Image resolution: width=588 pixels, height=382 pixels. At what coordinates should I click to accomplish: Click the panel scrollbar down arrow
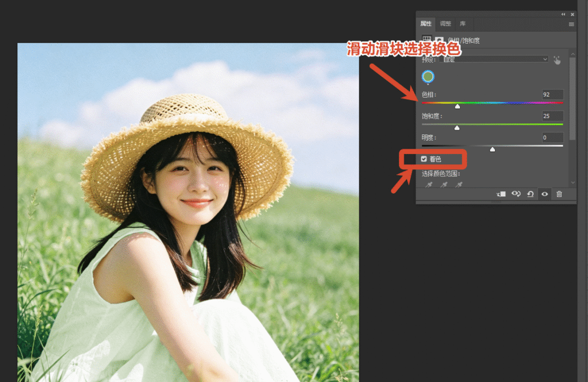572,183
